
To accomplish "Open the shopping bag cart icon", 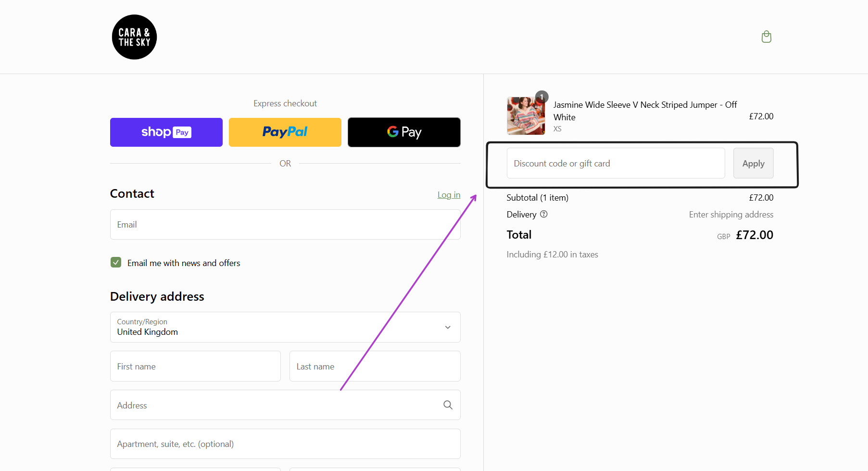I will tap(767, 37).
